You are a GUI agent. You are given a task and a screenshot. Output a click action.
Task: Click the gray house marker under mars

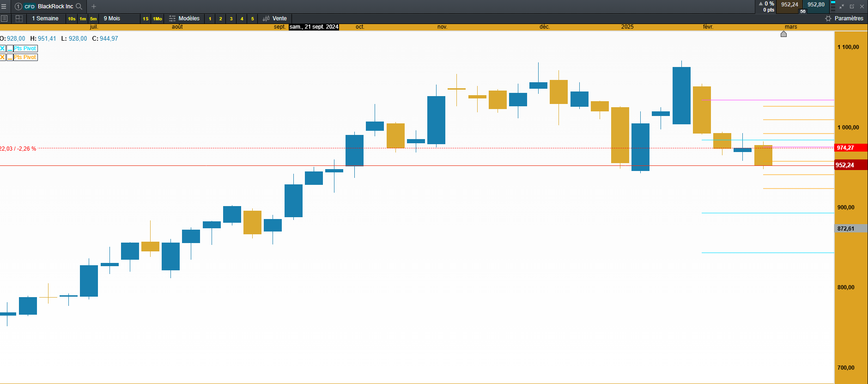coord(783,34)
